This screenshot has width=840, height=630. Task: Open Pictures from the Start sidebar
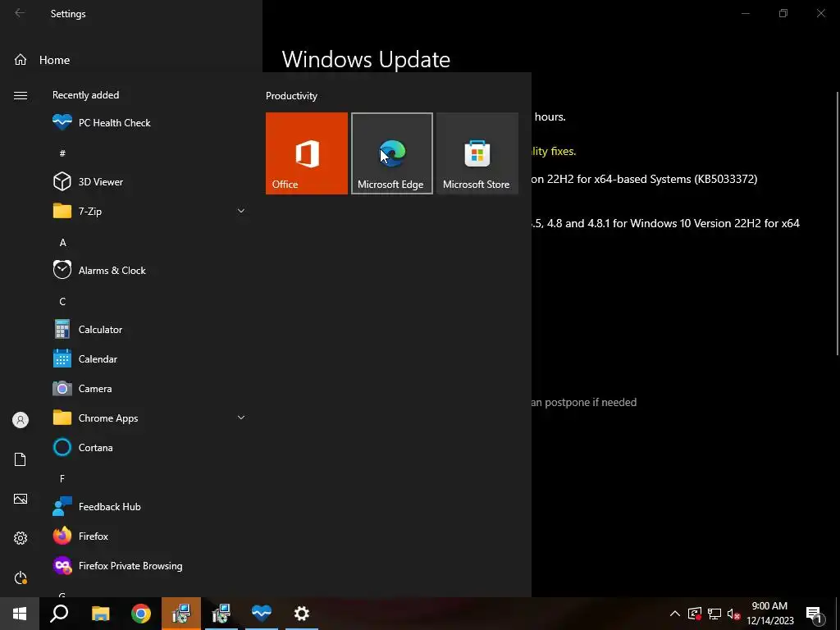tap(21, 499)
